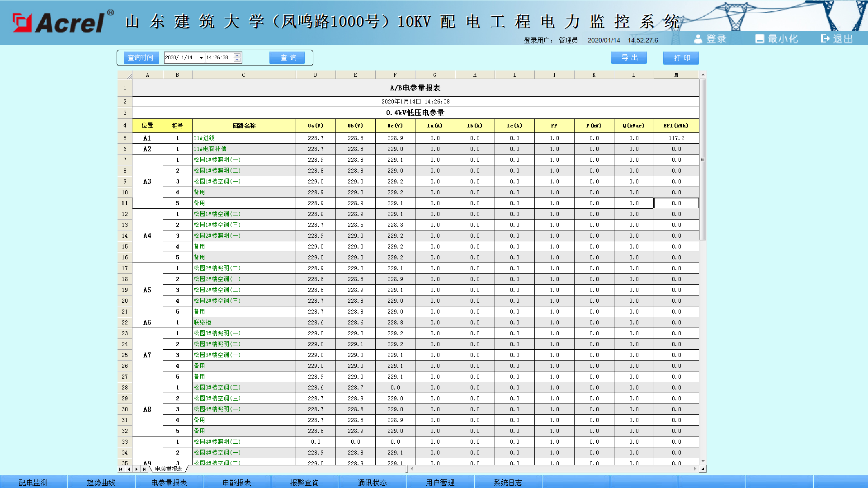The image size is (868, 488).
Task: Go to first sheet tab arrow
Action: click(121, 469)
